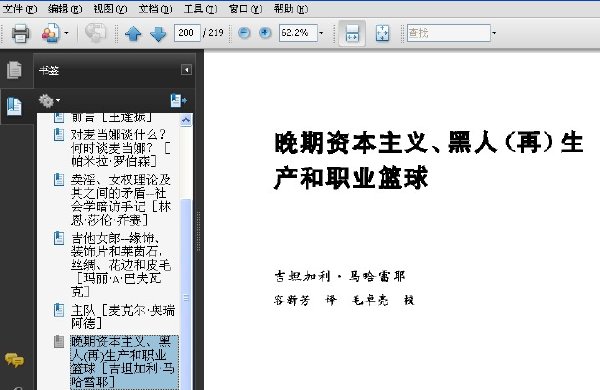
Task: Open the 文件 menu
Action: (20, 8)
